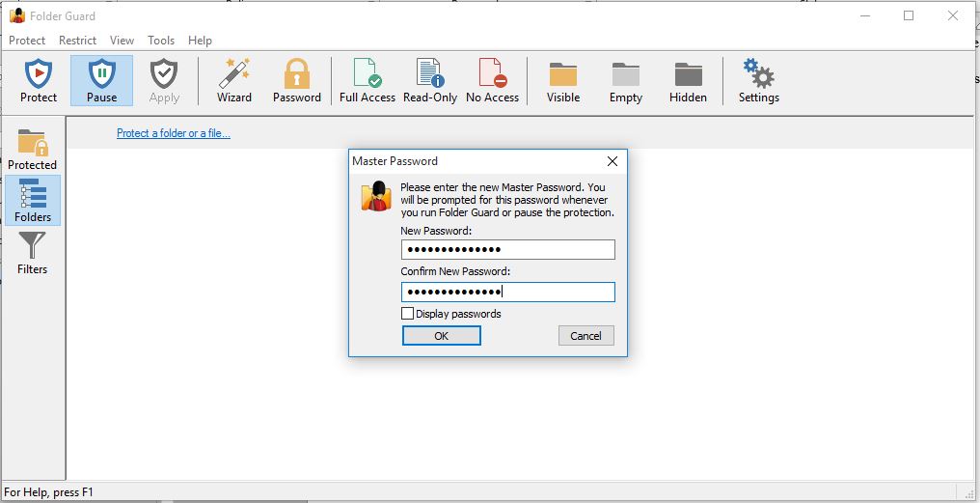This screenshot has width=980, height=503.
Task: Open Settings gears icon
Action: point(759,81)
